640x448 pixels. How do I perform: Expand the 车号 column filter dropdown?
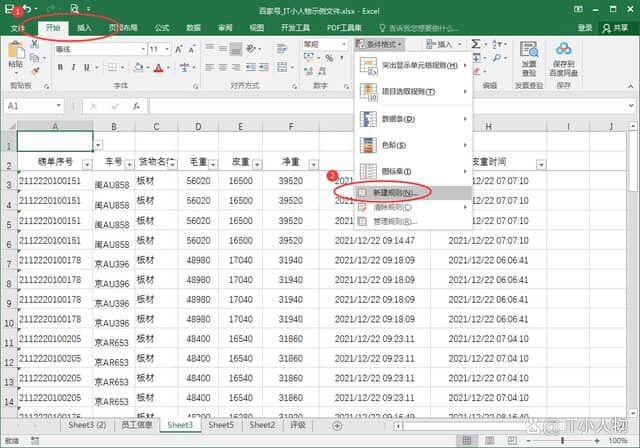pyautogui.click(x=131, y=164)
